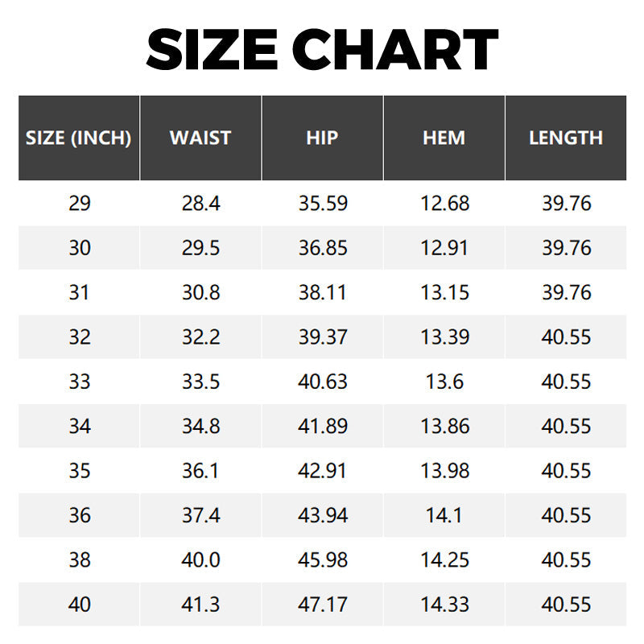Select the LENGTH column header
Viewport: 644px width, 644px height.
click(x=566, y=138)
